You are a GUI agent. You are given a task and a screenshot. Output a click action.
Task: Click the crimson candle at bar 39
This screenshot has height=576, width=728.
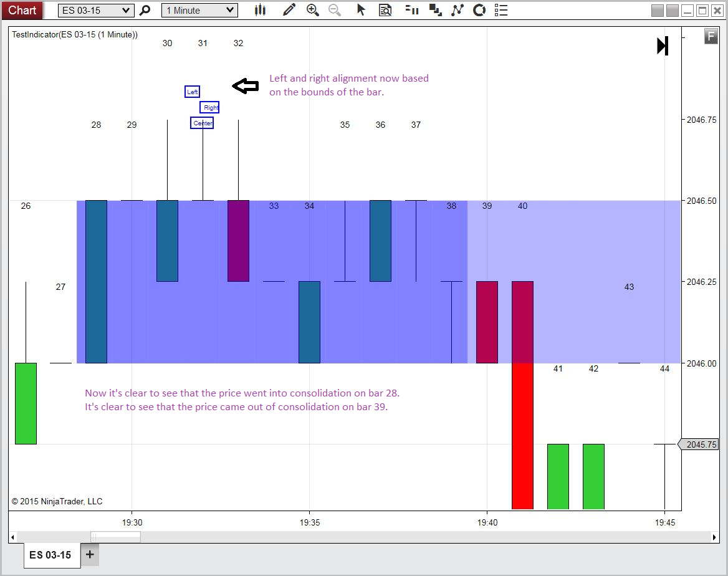point(487,322)
